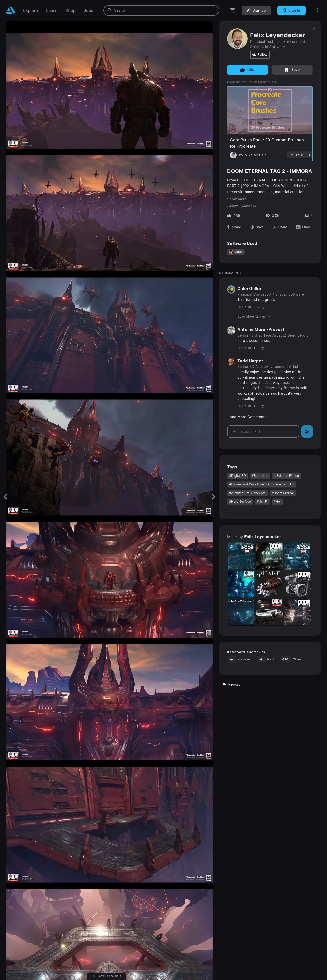
Task: Select the #Sci-Fi tag
Action: (x=262, y=502)
